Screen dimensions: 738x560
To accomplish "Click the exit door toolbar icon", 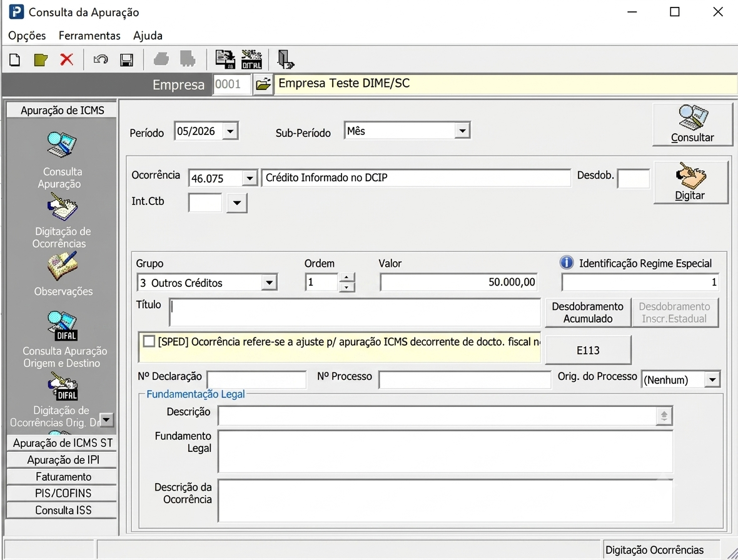I will [x=285, y=59].
